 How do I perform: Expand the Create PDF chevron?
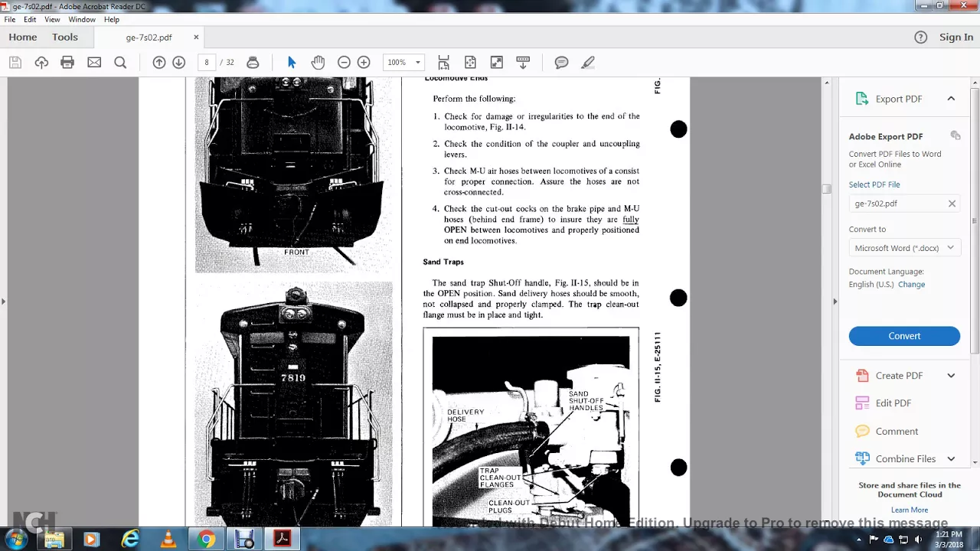click(x=951, y=376)
